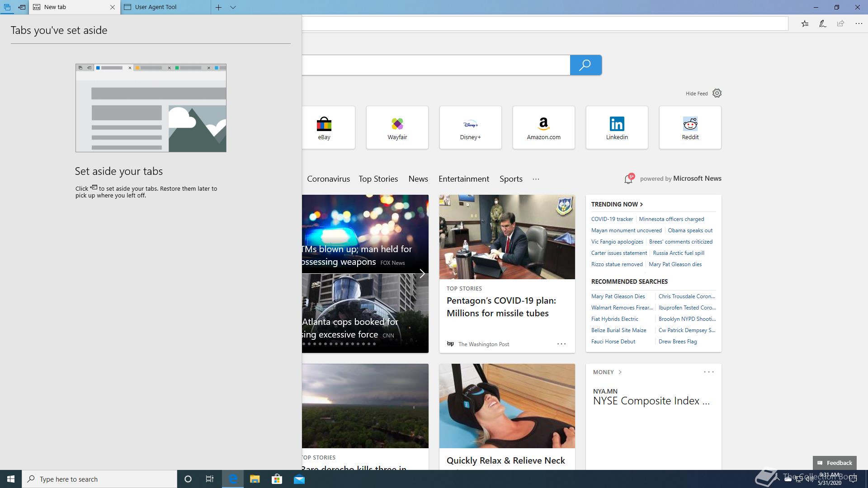This screenshot has height=488, width=868.
Task: Open Fiat Hybrids Electric search link
Action: 615,319
